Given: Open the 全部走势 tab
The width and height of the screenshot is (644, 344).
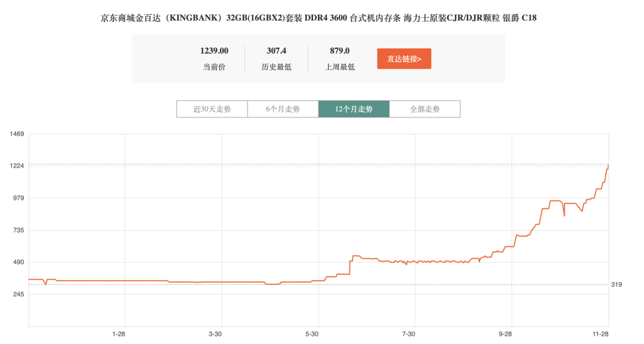Looking at the screenshot, I should click(x=425, y=109).
